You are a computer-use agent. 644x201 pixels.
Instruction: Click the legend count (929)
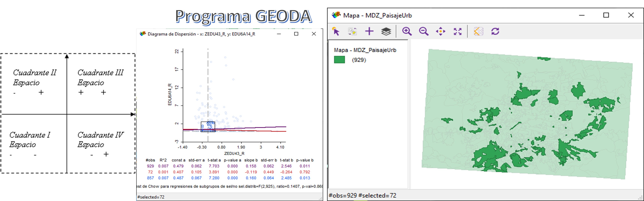359,60
